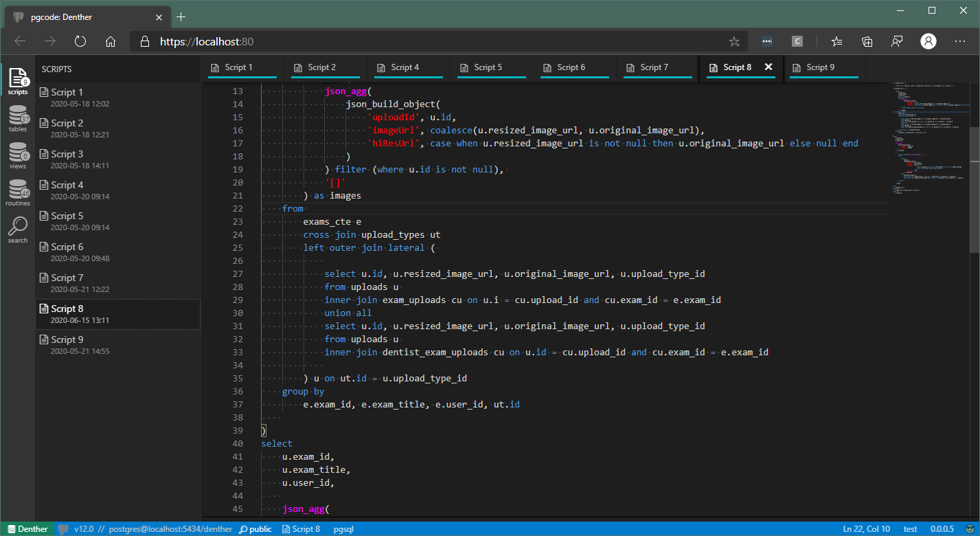Click the site lock icon
980x536 pixels.
click(144, 41)
